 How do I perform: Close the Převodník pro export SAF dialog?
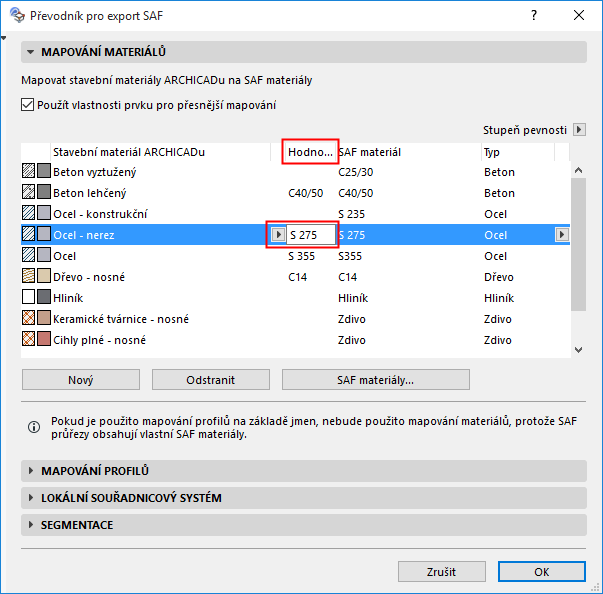579,15
